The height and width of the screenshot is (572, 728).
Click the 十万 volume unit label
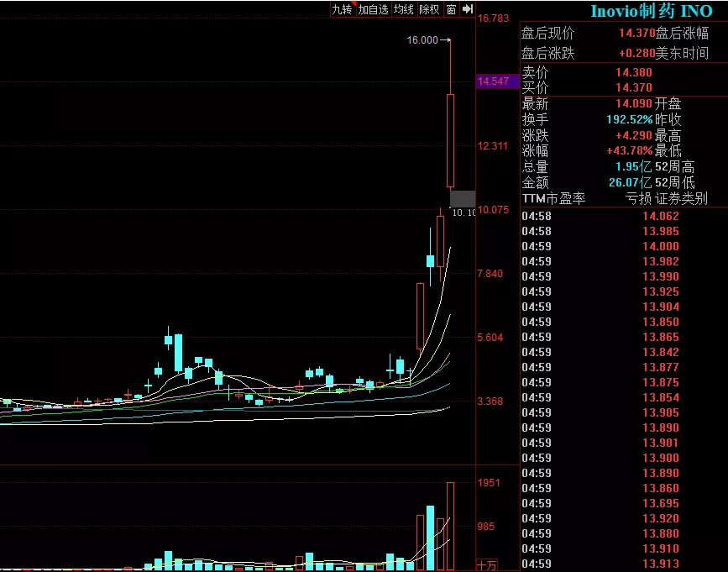[x=486, y=564]
